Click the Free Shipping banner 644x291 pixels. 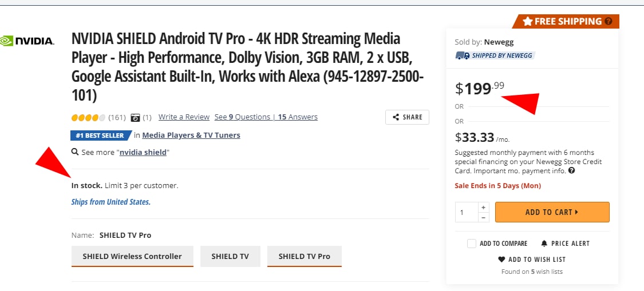(x=566, y=21)
